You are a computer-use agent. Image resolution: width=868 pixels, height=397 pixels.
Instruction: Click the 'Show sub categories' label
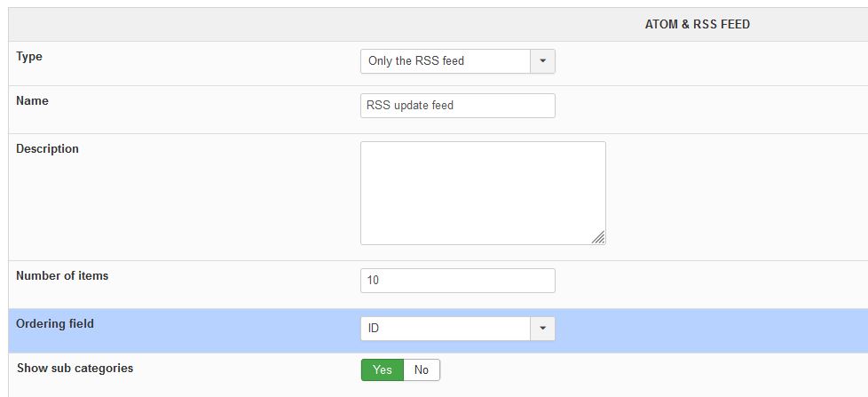(75, 368)
